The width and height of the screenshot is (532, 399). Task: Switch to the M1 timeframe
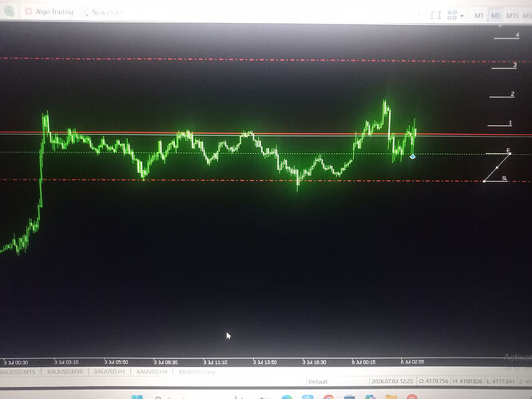tap(478, 16)
